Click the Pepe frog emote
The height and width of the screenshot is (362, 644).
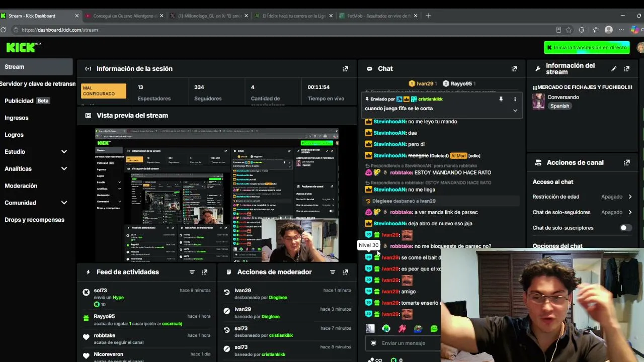point(418,329)
